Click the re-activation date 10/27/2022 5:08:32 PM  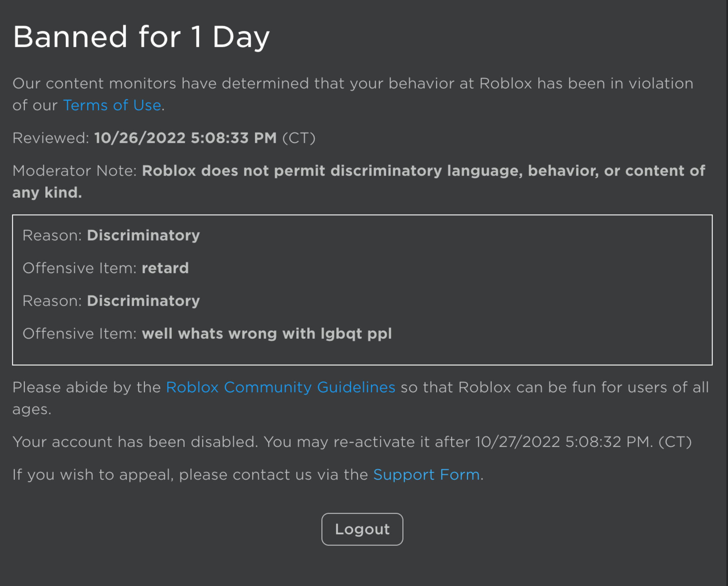pos(564,442)
